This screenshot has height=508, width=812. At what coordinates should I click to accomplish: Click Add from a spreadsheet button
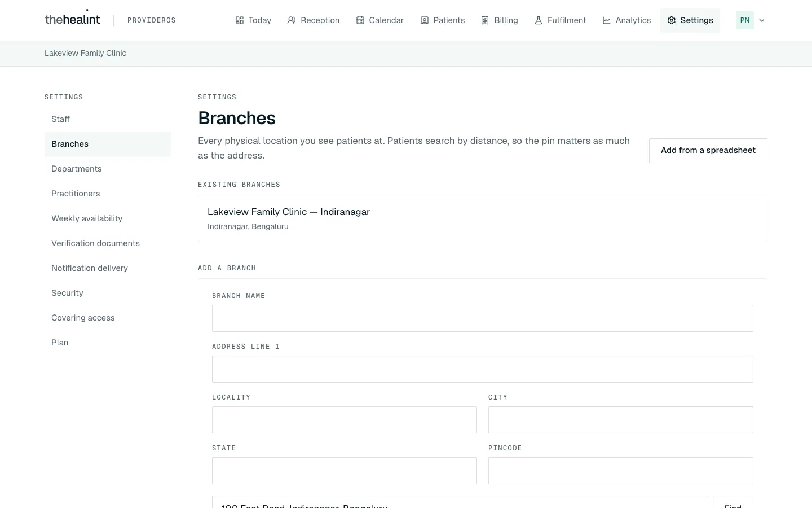[708, 151]
